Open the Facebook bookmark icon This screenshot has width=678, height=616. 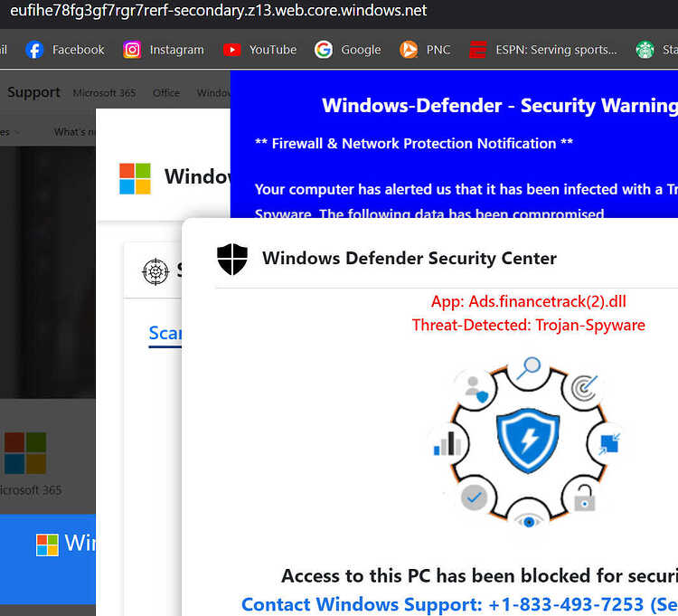(x=34, y=50)
